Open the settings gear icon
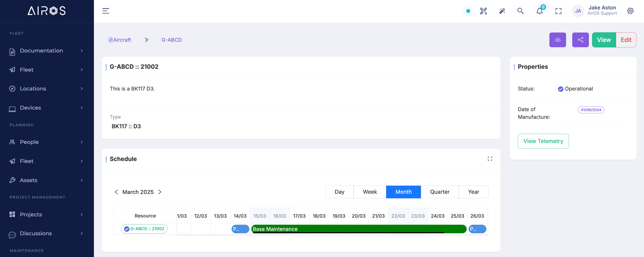This screenshot has height=257, width=644. 630,11
